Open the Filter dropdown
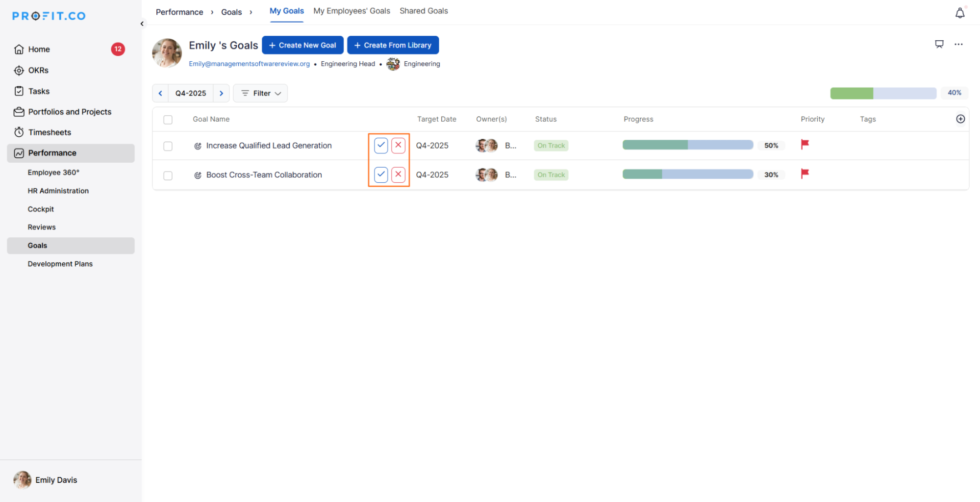The width and height of the screenshot is (980, 502). [x=260, y=93]
